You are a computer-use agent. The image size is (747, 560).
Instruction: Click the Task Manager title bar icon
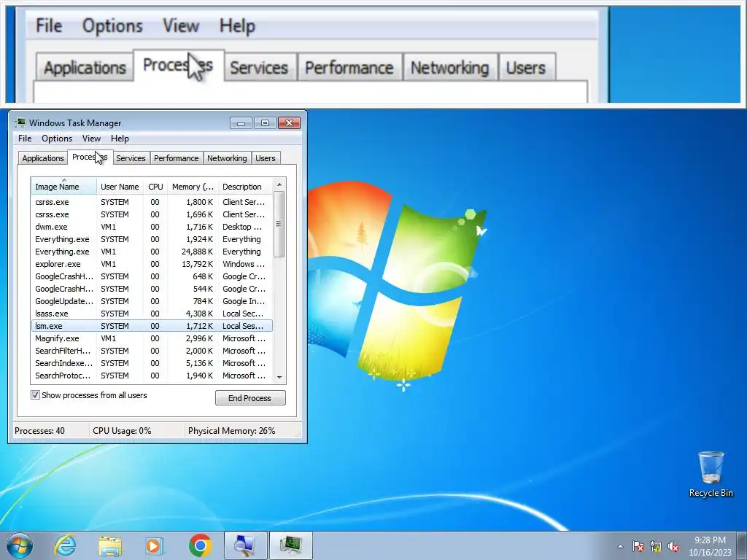(x=20, y=122)
